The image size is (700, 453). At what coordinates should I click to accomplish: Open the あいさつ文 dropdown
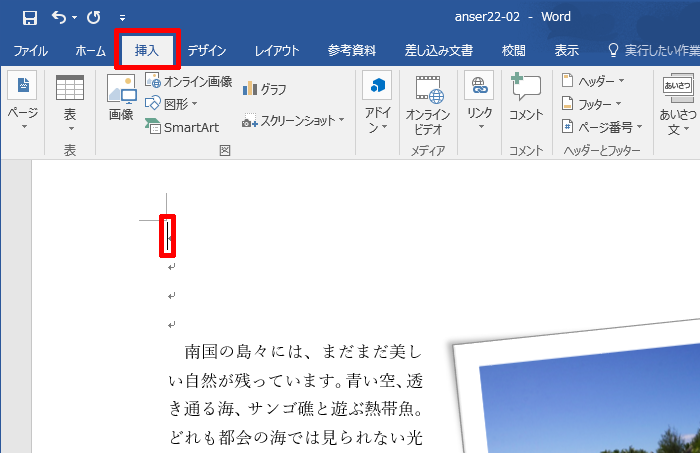pos(678,105)
